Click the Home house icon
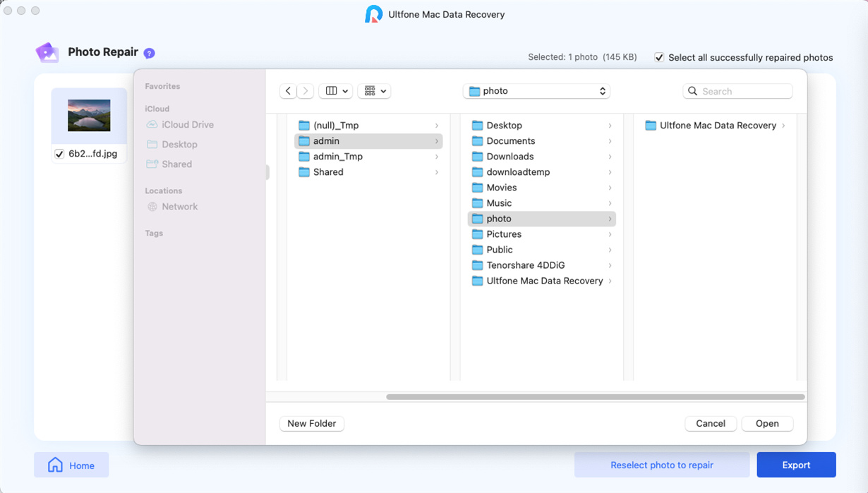This screenshot has width=868, height=493. (55, 465)
